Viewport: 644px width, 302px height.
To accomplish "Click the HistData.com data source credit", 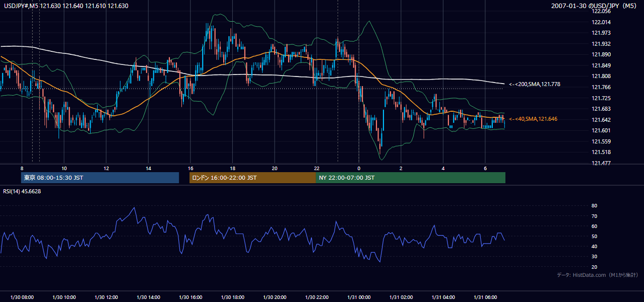I will [x=598, y=275].
